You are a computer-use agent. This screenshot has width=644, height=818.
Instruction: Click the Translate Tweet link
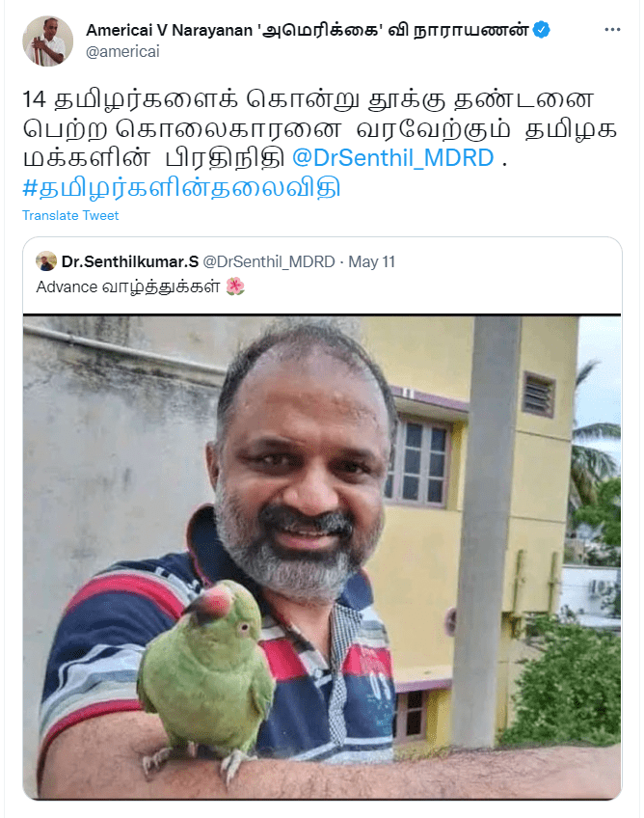click(70, 215)
